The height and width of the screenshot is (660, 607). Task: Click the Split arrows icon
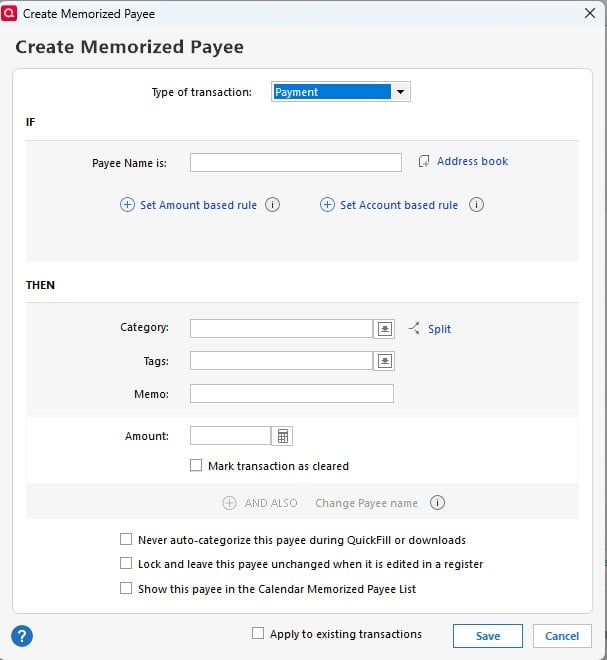414,328
